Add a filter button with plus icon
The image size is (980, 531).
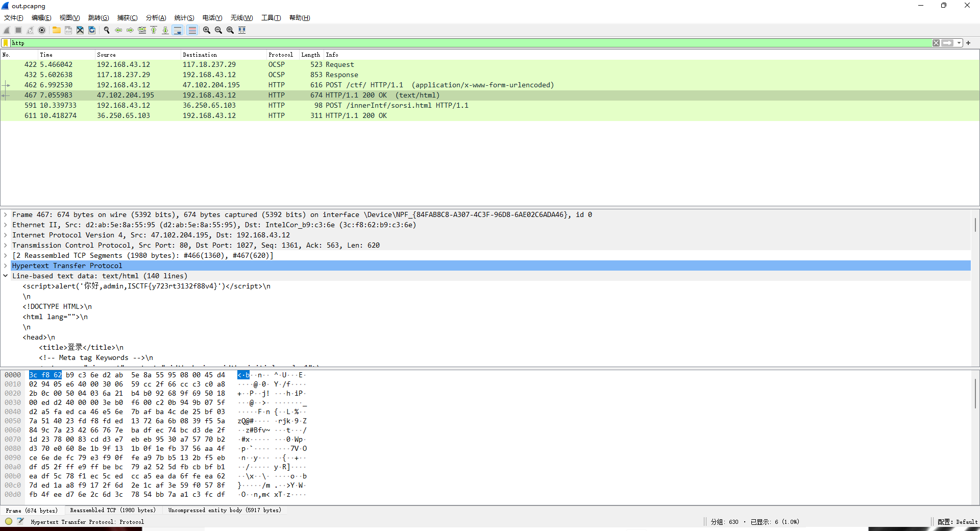[x=968, y=43]
